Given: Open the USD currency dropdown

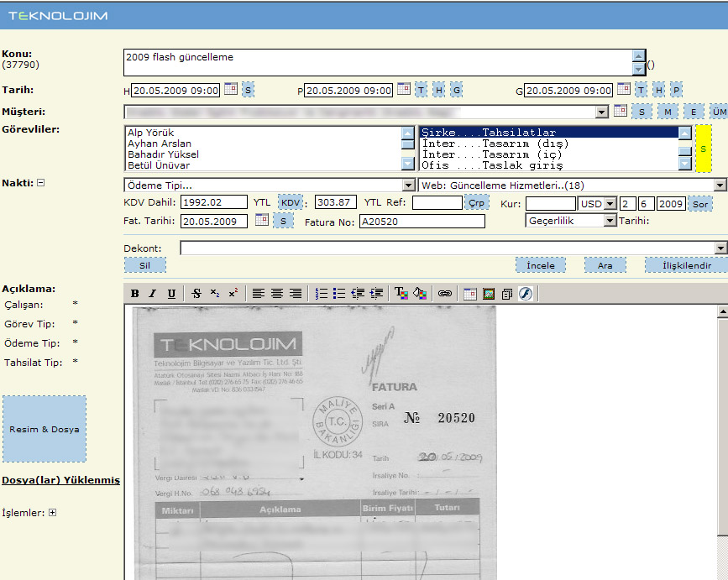Looking at the screenshot, I should point(610,204).
